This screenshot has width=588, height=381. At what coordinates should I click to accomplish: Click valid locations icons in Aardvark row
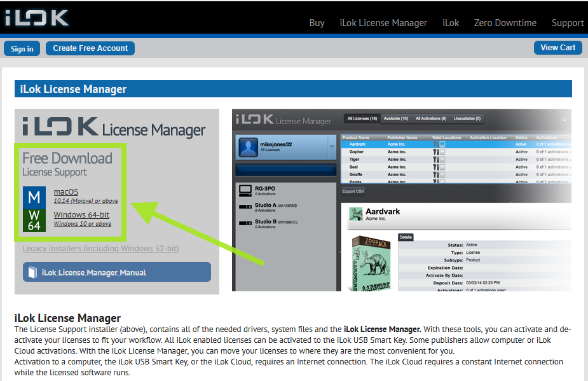tap(439, 144)
